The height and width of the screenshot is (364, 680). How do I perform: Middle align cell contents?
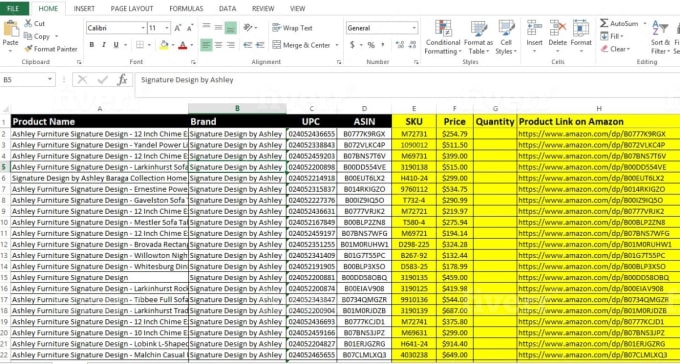click(219, 28)
